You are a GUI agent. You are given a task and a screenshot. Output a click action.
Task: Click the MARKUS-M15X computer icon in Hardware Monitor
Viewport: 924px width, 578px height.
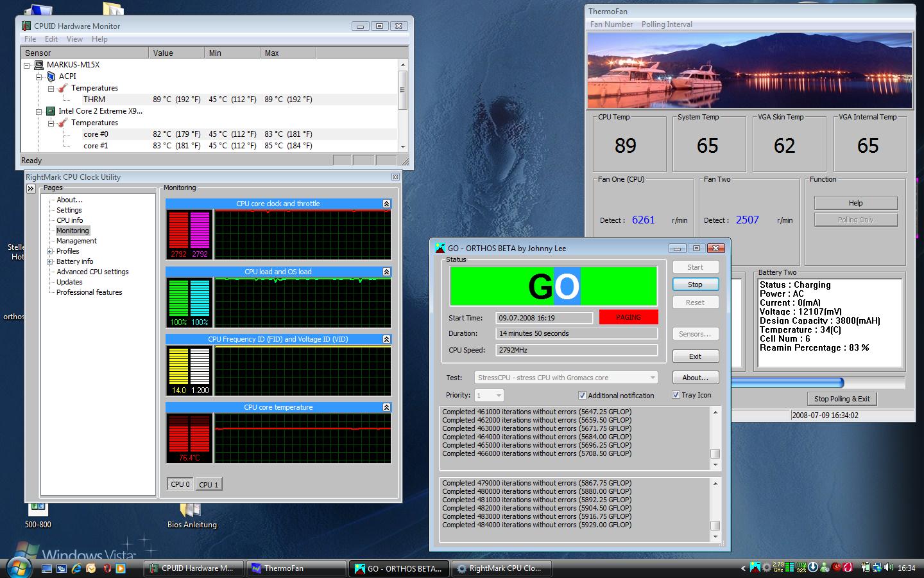38,65
